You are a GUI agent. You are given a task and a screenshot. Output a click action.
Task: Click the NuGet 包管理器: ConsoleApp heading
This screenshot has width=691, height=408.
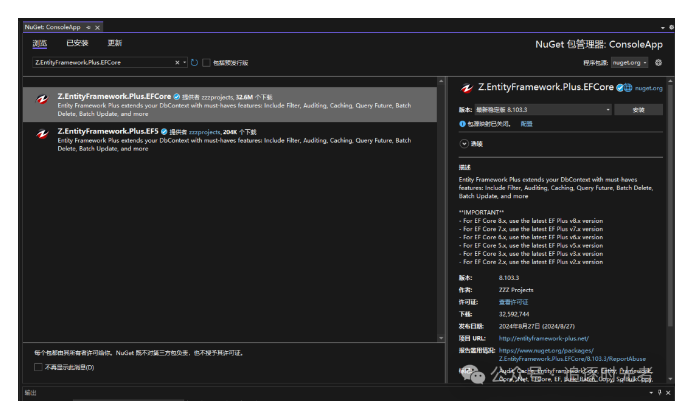pyautogui.click(x=599, y=45)
